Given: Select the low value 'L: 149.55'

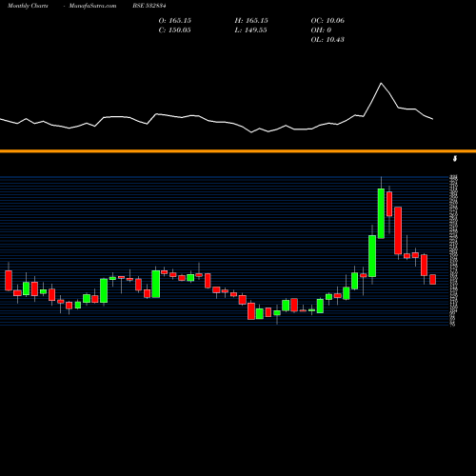Looking at the screenshot, I should pos(250,30).
